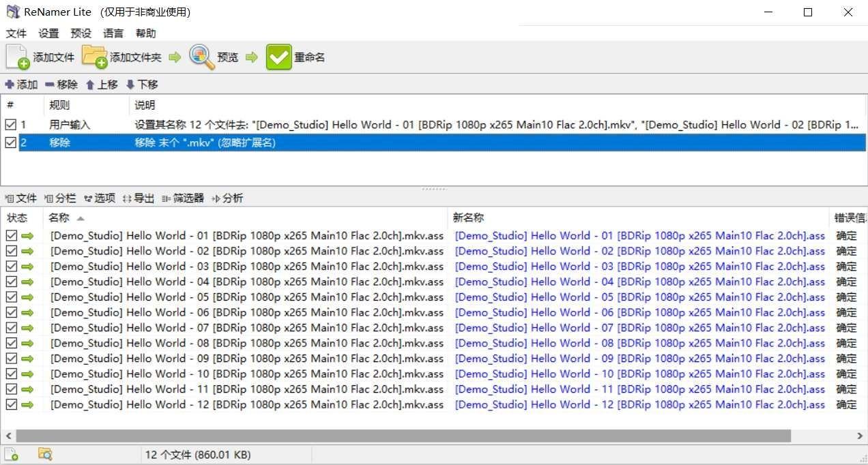Click the 添加文件 (Add files) icon
Viewport: 868px width, 465px height.
pos(18,57)
